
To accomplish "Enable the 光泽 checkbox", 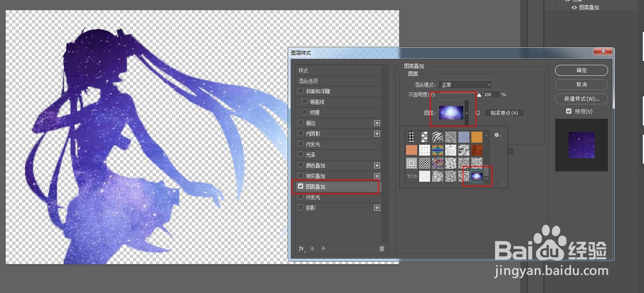I will click(301, 154).
